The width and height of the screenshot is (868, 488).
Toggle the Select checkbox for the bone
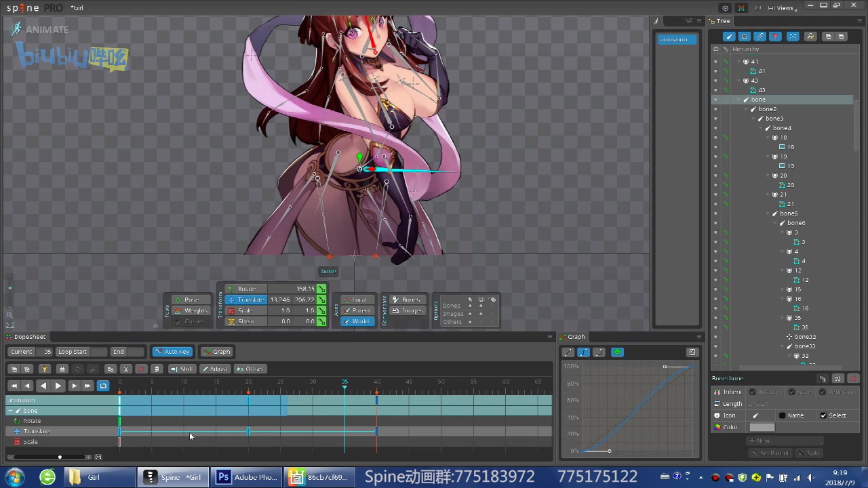point(823,415)
